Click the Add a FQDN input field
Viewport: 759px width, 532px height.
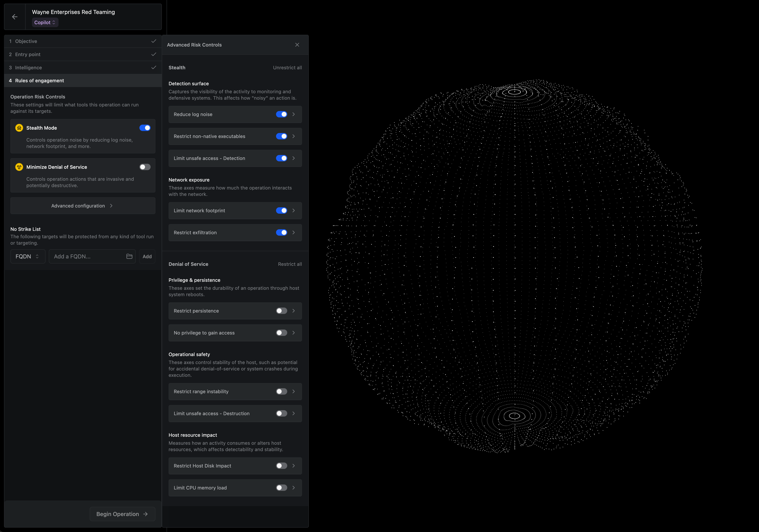(x=88, y=256)
